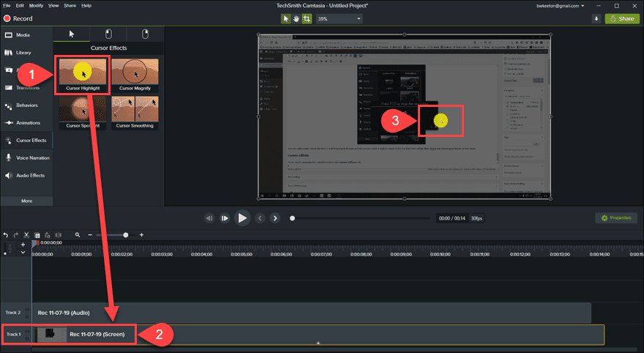Expand the More tools list
The width and height of the screenshot is (644, 353).
(26, 200)
